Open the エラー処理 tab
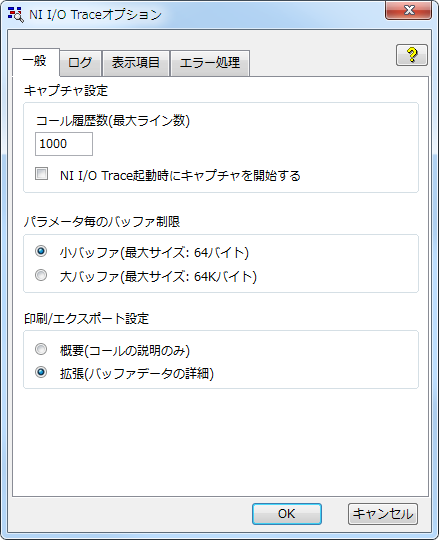 click(210, 63)
